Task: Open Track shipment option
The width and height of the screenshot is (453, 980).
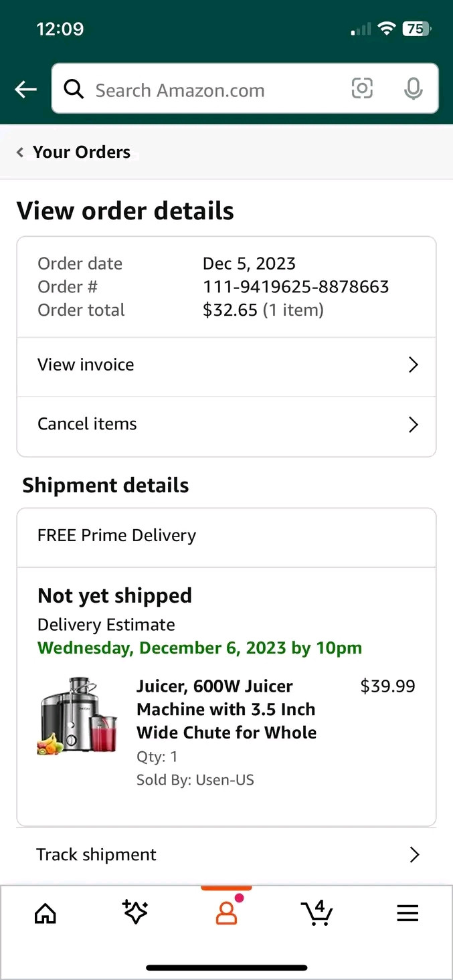Action: point(226,855)
